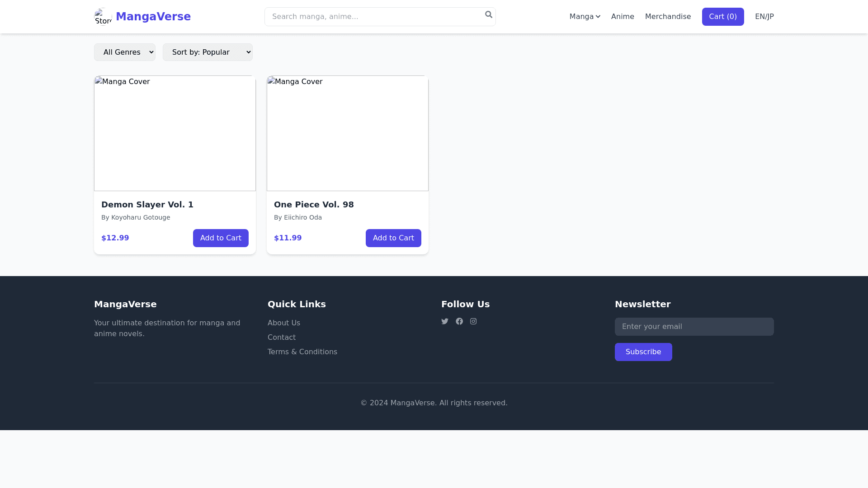Click the MangaVerse store logo image
The height and width of the screenshot is (488, 868).
[x=103, y=17]
